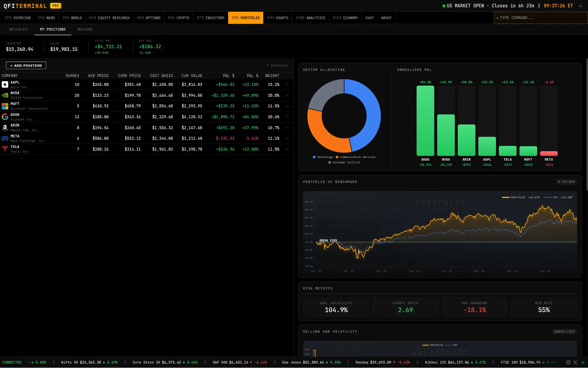Remove the GOOG position
The width and height of the screenshot is (588, 368).
point(287,117)
